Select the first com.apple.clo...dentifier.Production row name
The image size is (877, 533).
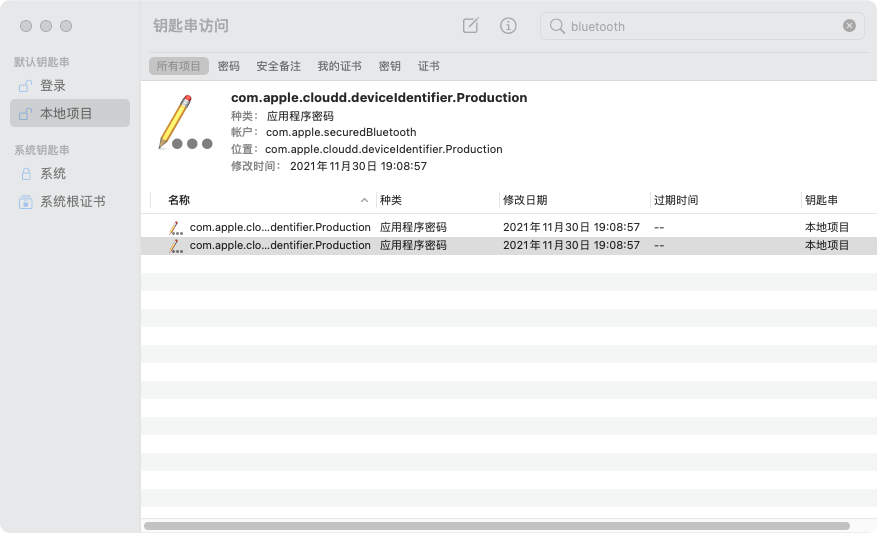[280, 227]
